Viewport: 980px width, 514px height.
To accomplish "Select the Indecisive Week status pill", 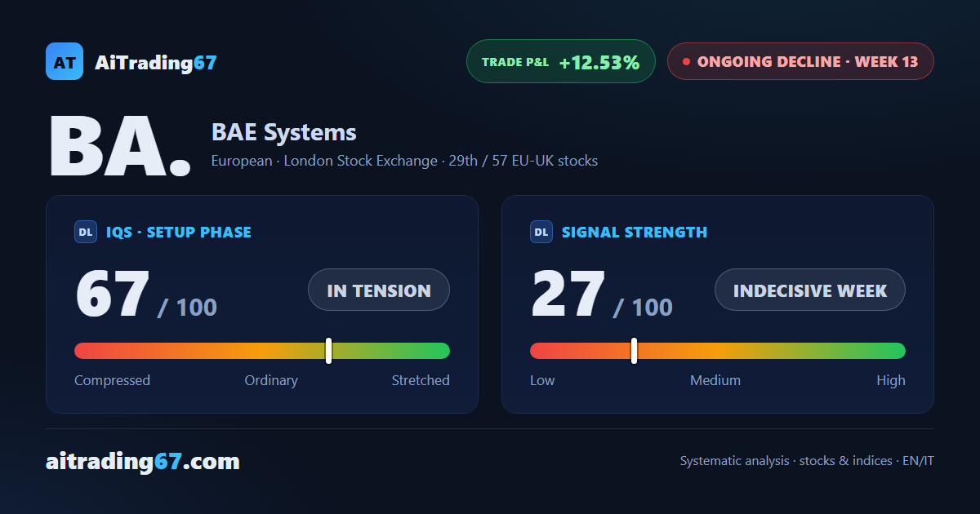I will coord(810,290).
